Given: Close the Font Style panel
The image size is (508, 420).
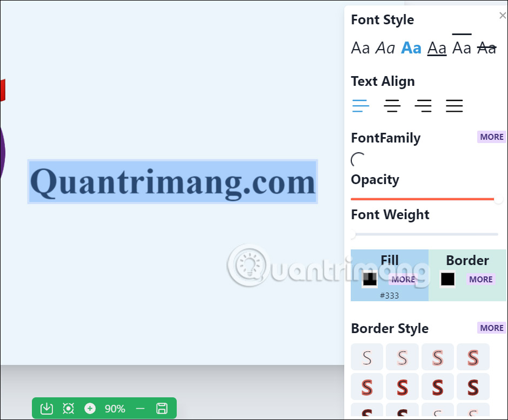Looking at the screenshot, I should (503, 15).
